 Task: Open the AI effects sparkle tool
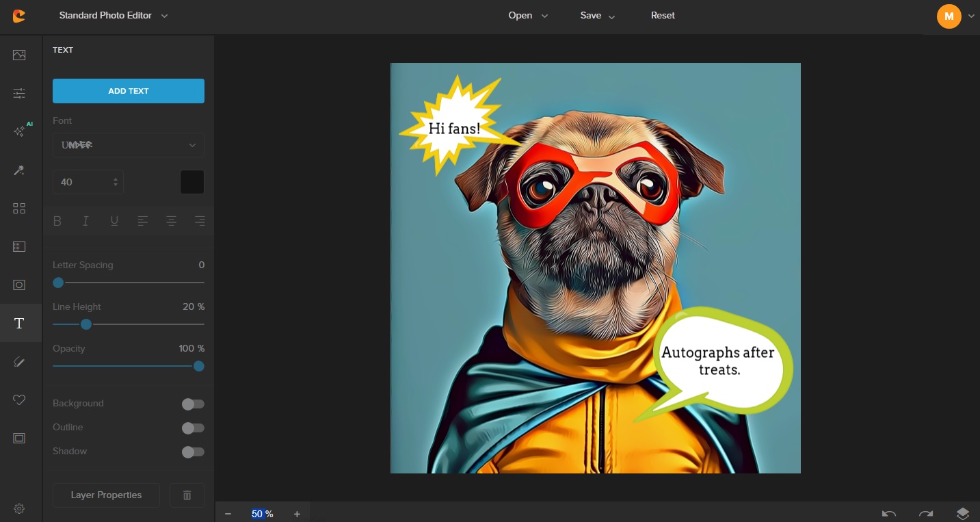[x=20, y=131]
